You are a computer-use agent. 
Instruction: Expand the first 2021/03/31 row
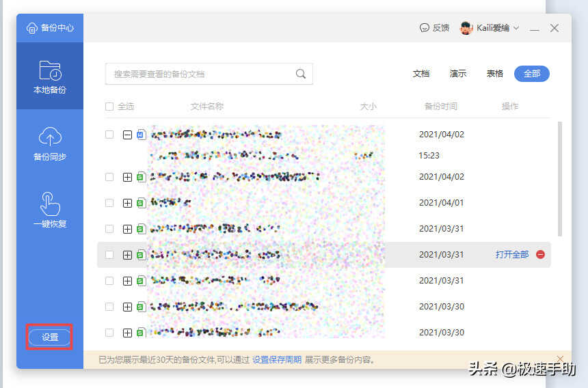click(x=127, y=229)
